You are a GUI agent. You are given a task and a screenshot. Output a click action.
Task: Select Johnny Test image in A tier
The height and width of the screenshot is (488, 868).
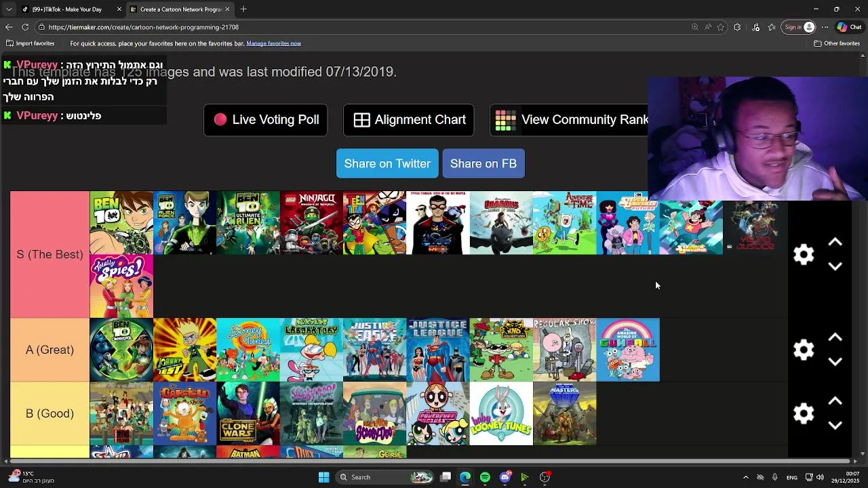[184, 350]
